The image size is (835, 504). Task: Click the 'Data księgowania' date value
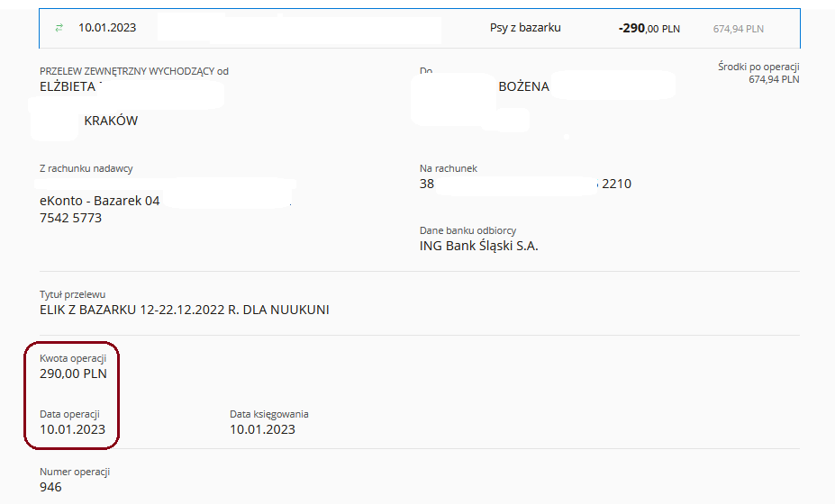pyautogui.click(x=262, y=429)
